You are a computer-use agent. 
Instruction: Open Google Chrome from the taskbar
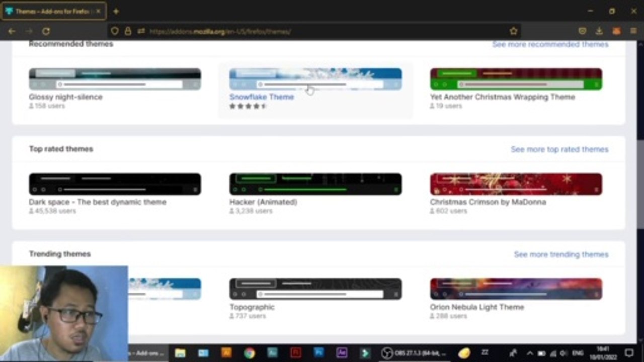pos(250,353)
